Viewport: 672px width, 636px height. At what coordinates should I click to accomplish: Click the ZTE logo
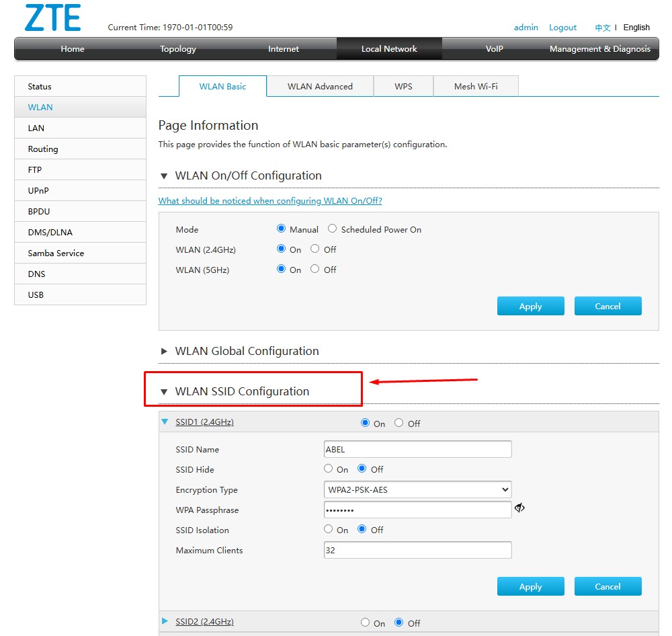52,17
